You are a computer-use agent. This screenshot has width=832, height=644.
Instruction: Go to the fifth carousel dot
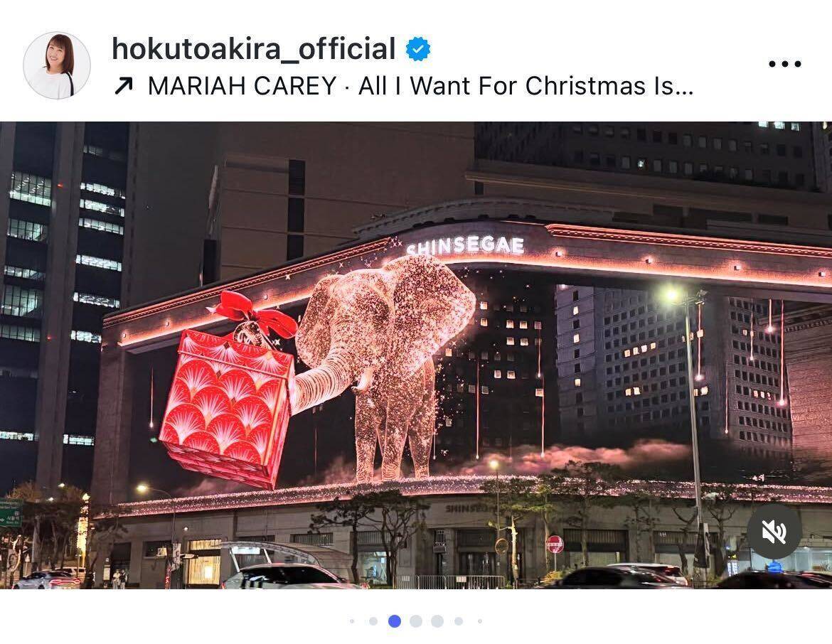point(437,621)
